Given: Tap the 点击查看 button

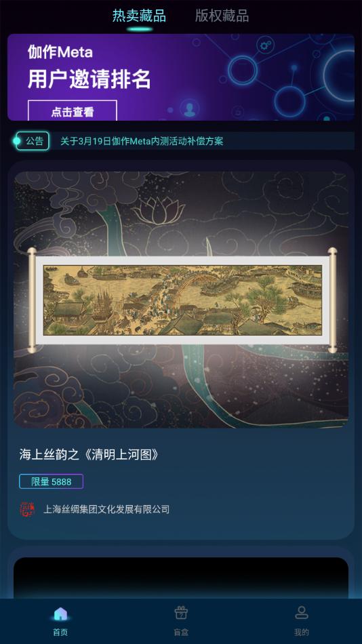Looking at the screenshot, I should (73, 111).
